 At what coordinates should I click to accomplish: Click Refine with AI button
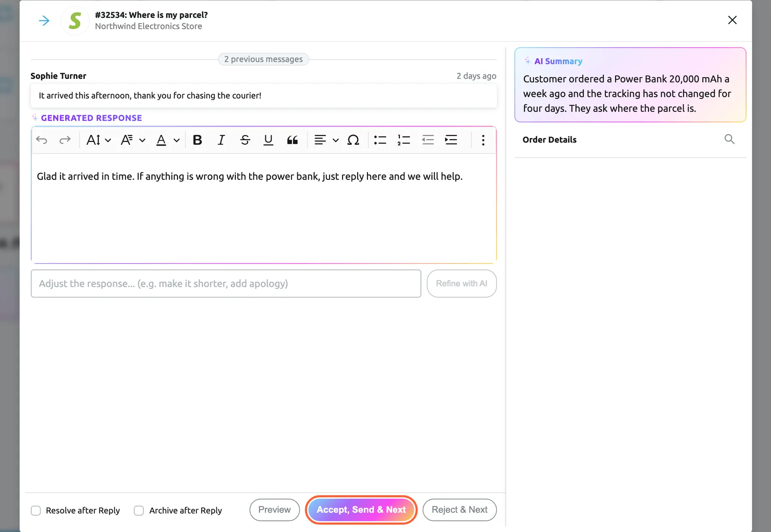pos(462,284)
